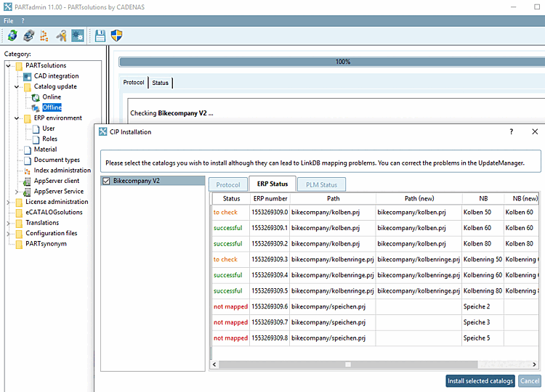Screen dimensions: 545x392
Task: Collapse the PARTsolutions tree node
Action: [8, 65]
